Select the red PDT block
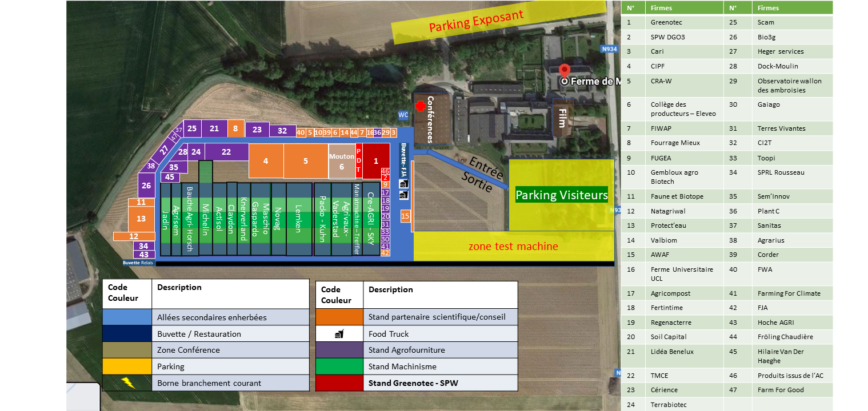 pos(359,162)
